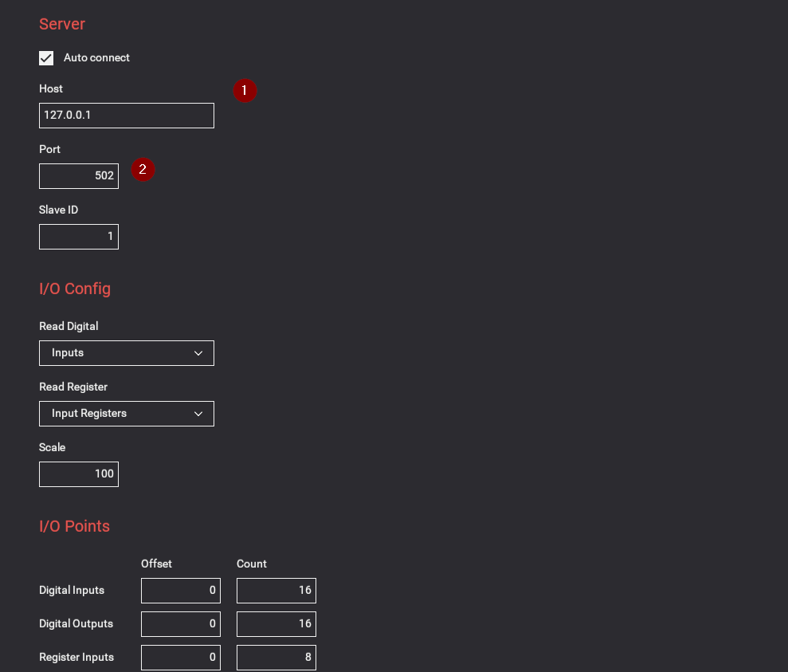Viewport: 788px width, 672px height.
Task: Click the Digital Outputs Count field
Action: (x=276, y=623)
